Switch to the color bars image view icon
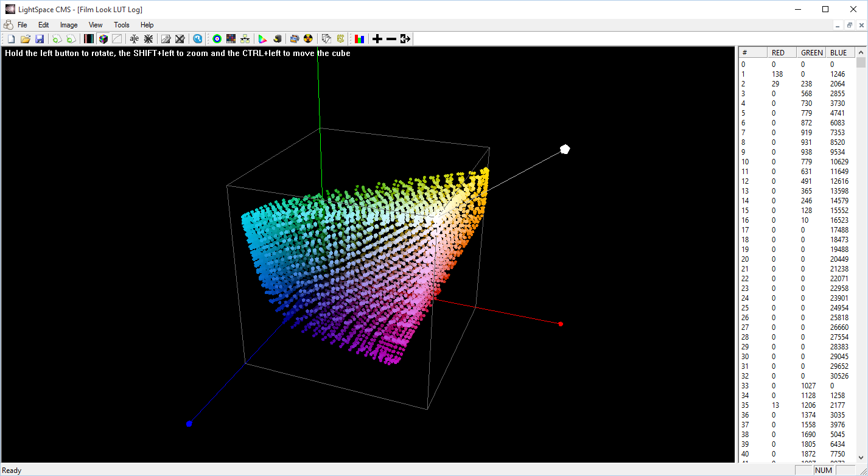This screenshot has height=476, width=868. 89,39
